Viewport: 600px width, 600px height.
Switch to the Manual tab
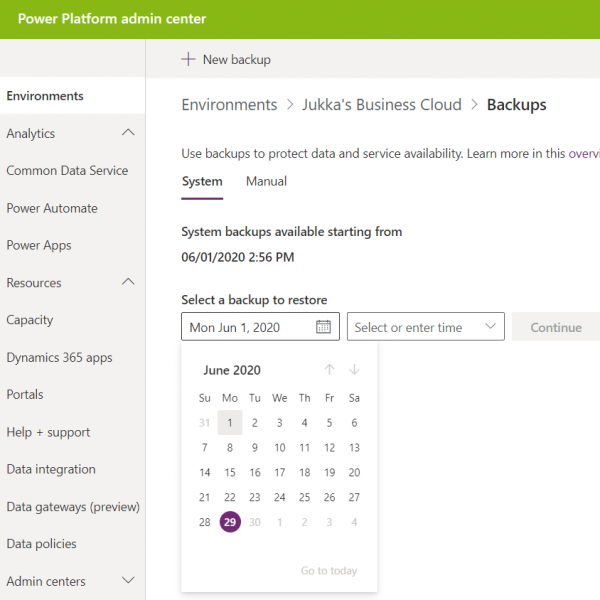point(266,181)
